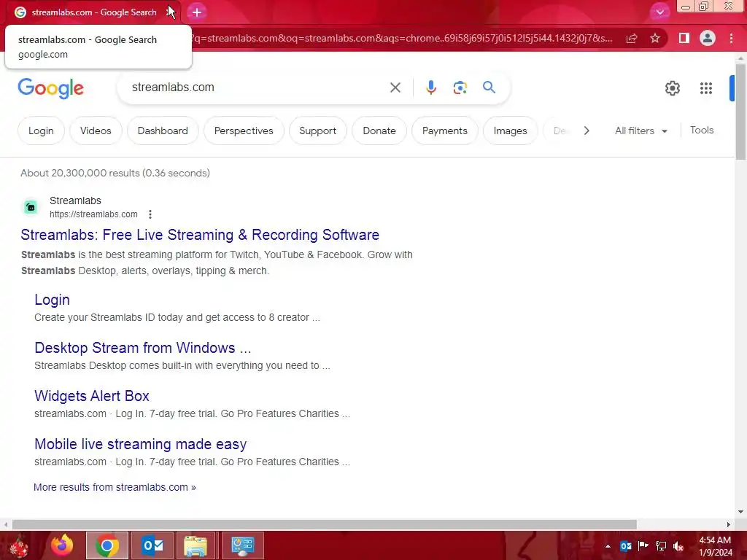Viewport: 747px width, 560px height.
Task: Show hidden tray icons arrow
Action: pos(608,546)
